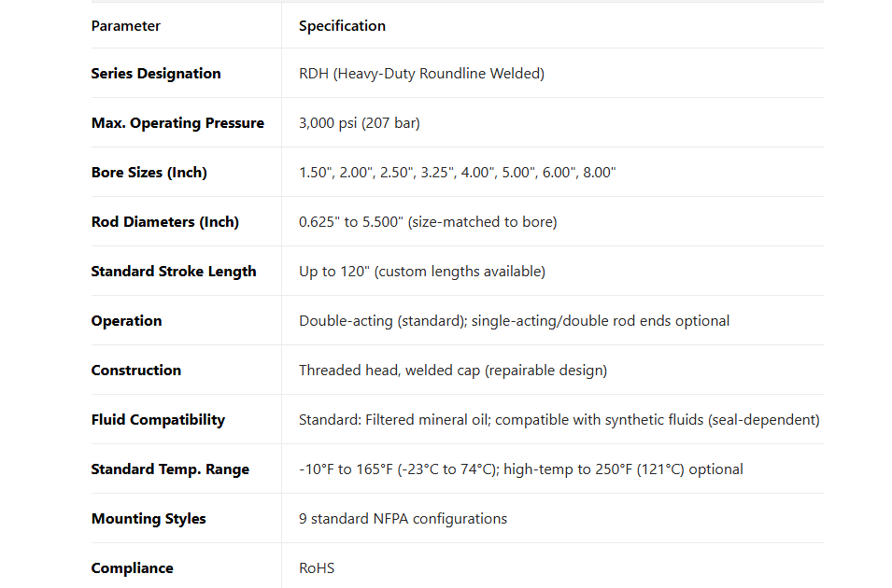The height and width of the screenshot is (588, 892).
Task: Click the 9 standard NFPA configurations text
Action: pos(403,519)
